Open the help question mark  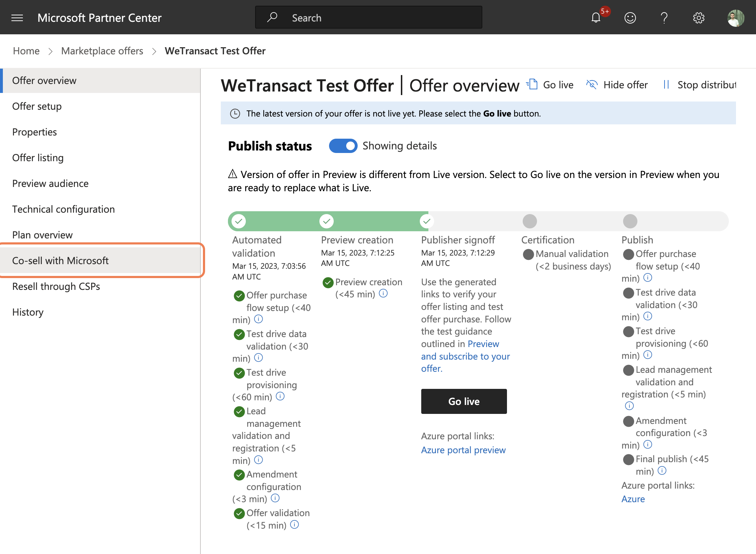[664, 18]
